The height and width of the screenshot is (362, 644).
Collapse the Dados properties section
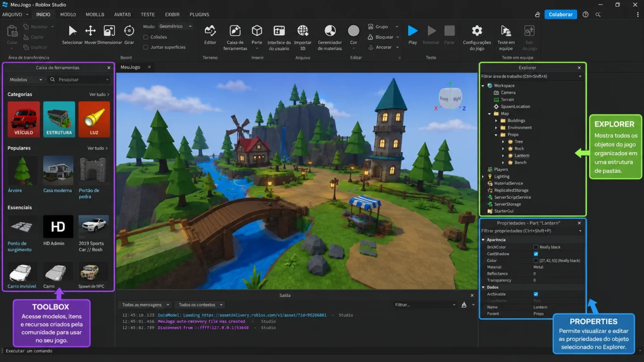(483, 287)
